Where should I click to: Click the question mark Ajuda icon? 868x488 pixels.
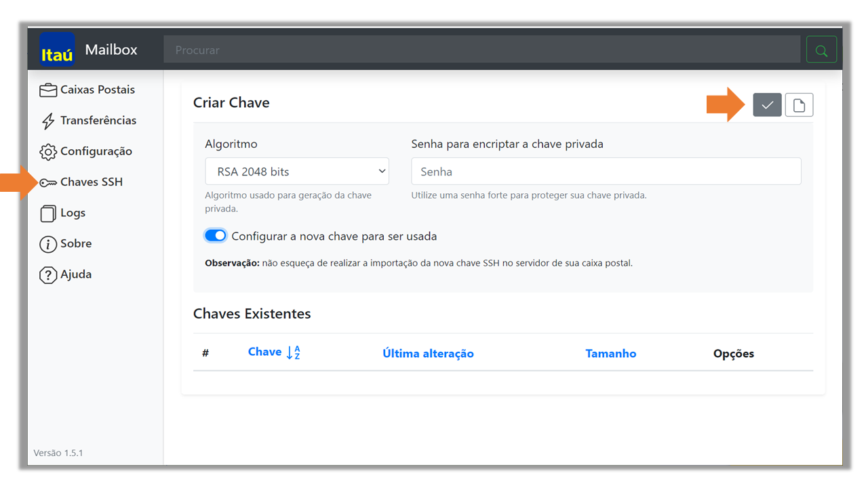click(48, 275)
